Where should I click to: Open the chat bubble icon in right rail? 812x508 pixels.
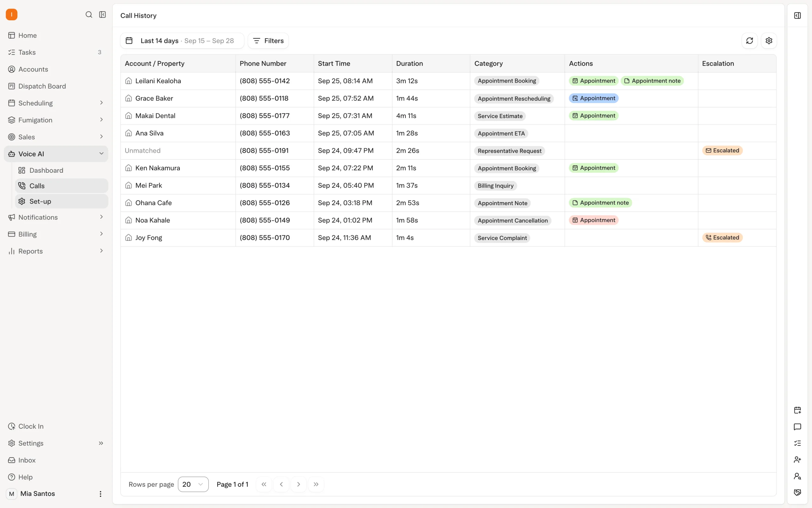(x=797, y=427)
